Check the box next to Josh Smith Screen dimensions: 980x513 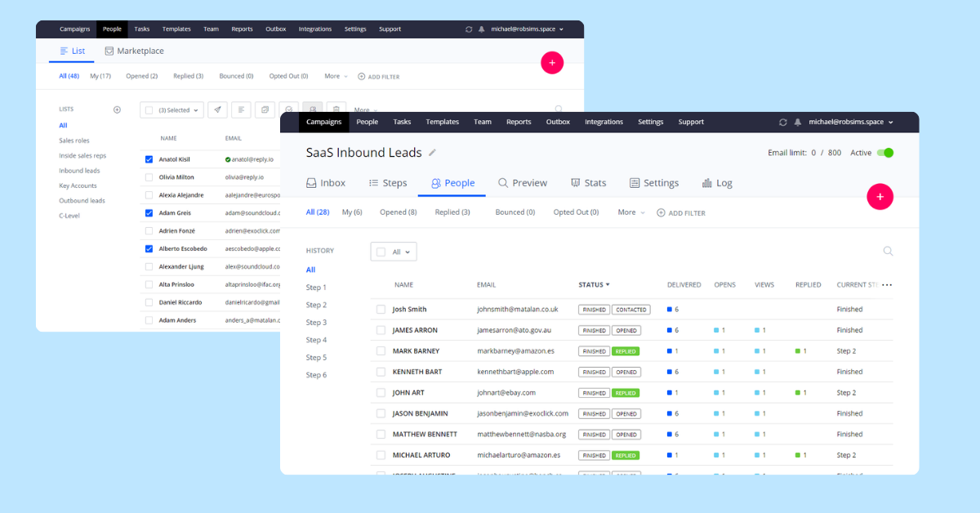click(x=381, y=310)
